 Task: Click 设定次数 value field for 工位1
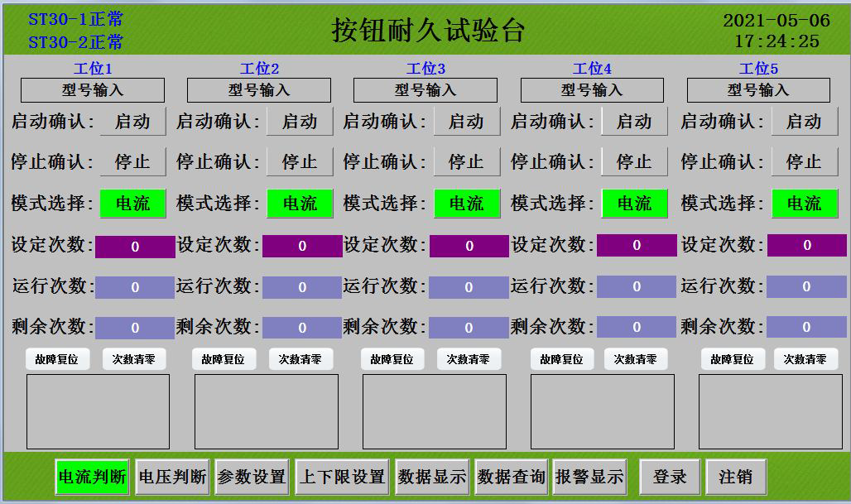pos(135,247)
